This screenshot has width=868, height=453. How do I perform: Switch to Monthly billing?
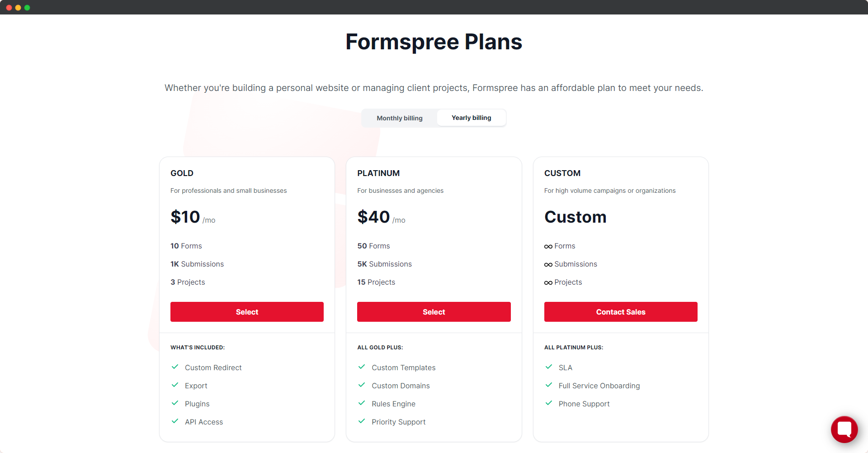pyautogui.click(x=400, y=118)
